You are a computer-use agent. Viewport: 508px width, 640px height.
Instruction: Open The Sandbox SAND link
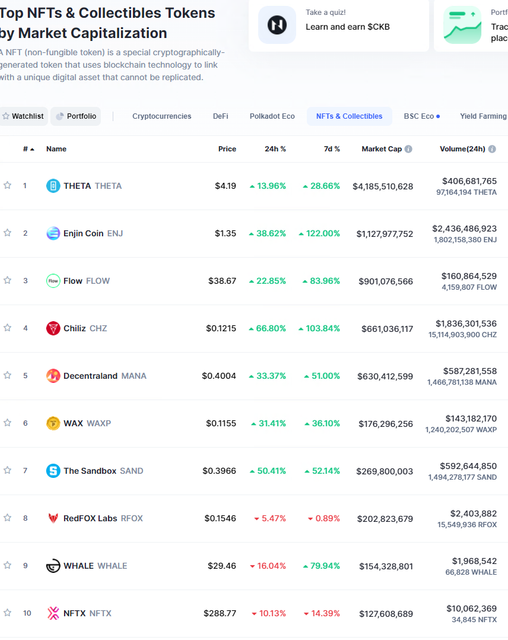tap(103, 471)
